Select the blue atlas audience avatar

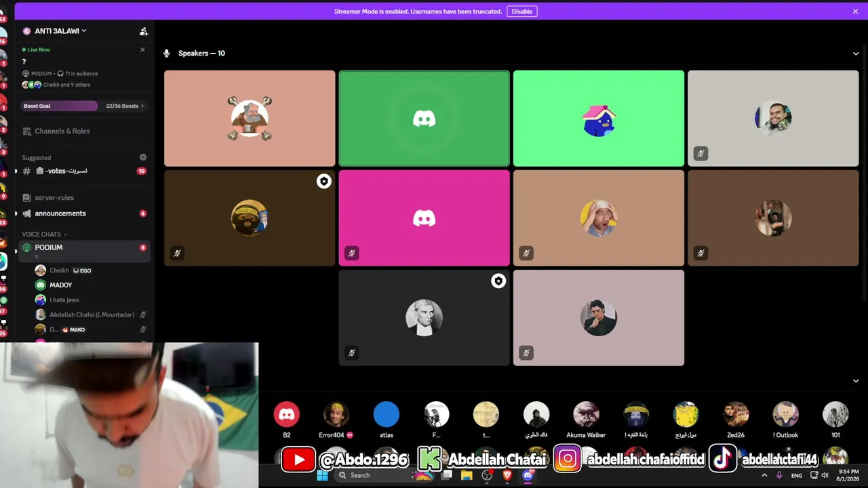[x=387, y=415]
